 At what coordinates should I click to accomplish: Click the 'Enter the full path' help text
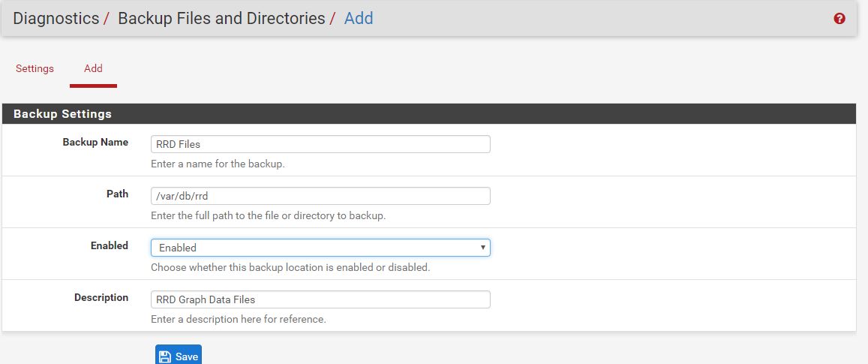(x=268, y=215)
